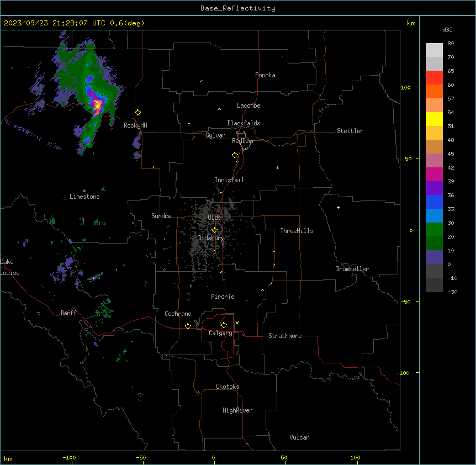Select the dark gray -10 dBZ legend color

coord(434,271)
